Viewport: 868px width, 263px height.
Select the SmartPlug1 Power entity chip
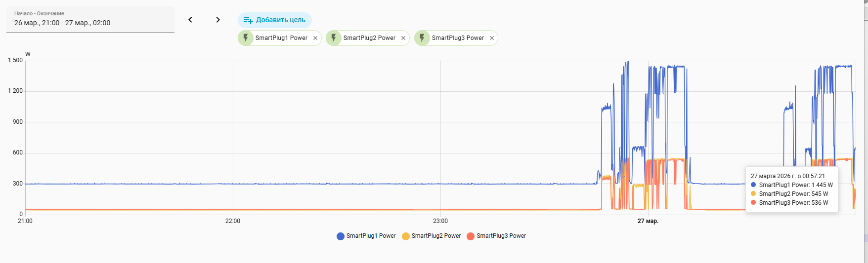[x=281, y=38]
